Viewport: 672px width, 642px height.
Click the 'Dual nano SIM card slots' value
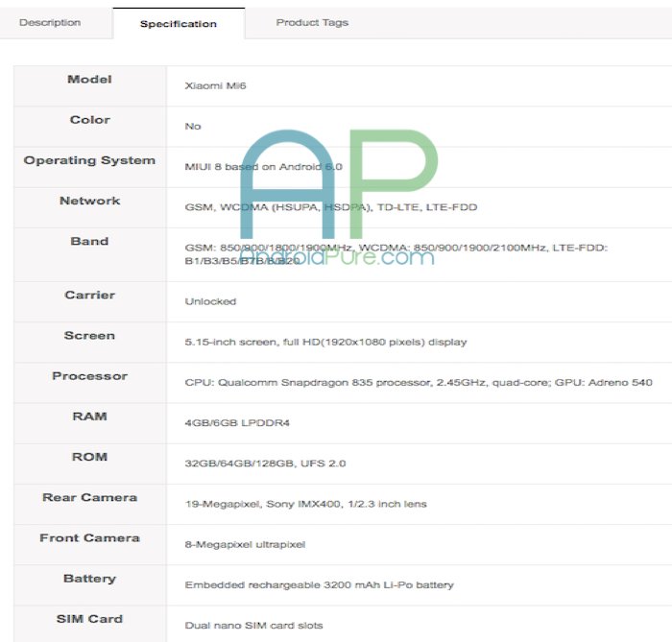click(x=253, y=626)
